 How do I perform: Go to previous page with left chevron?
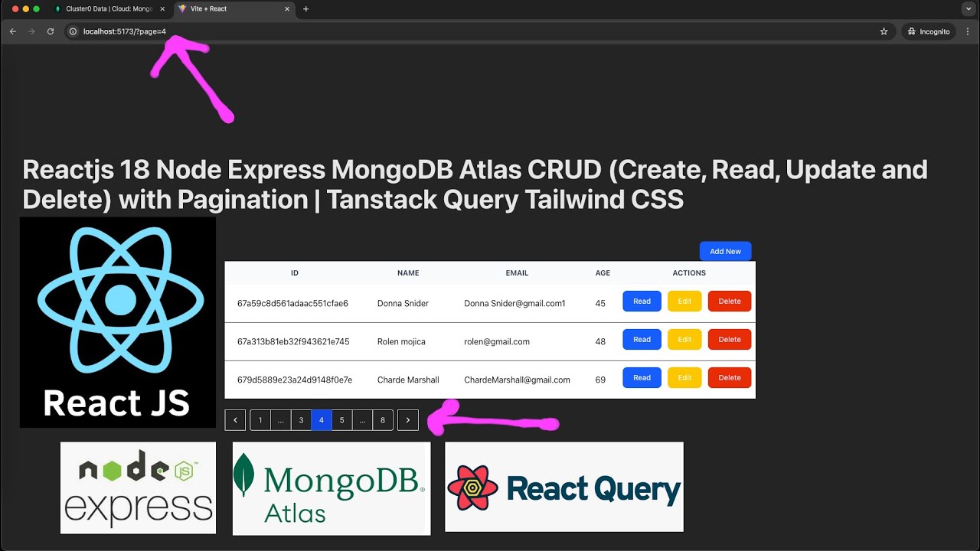235,420
